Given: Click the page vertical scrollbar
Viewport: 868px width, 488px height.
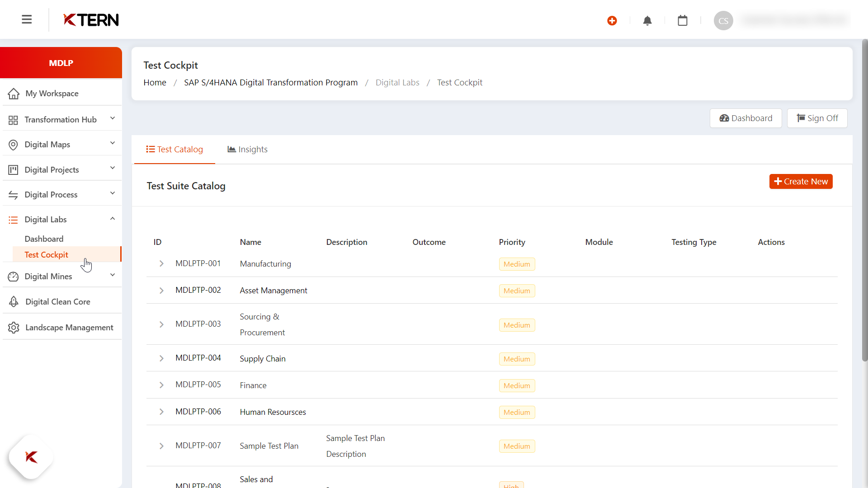Looking at the screenshot, I should (x=864, y=201).
